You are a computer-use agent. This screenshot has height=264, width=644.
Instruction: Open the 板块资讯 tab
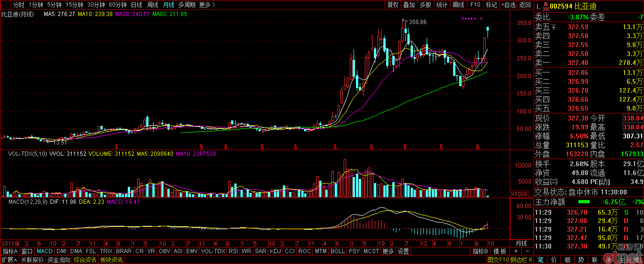[111, 260]
